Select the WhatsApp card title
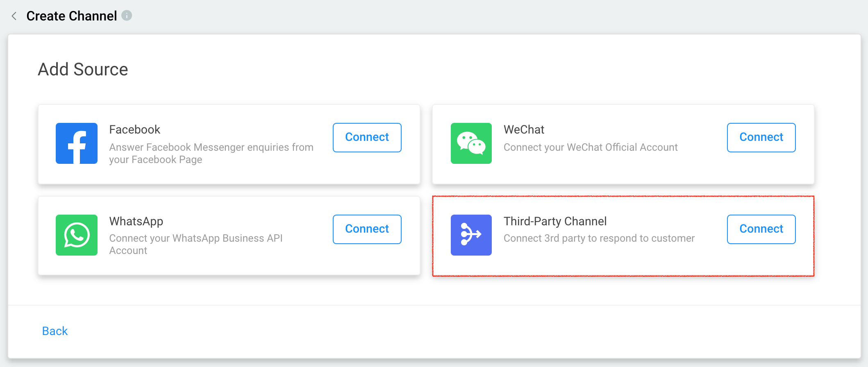 [x=136, y=222]
